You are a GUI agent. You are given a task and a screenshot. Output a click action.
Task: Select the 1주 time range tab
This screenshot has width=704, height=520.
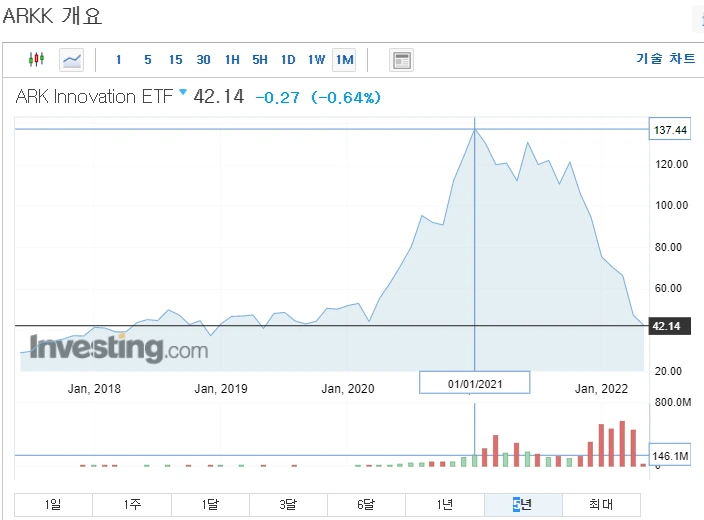click(x=132, y=505)
